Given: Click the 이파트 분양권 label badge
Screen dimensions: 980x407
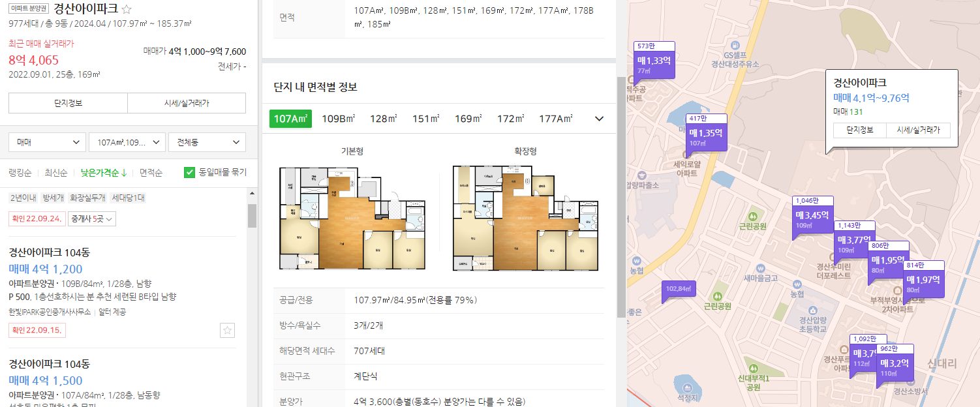Looking at the screenshot, I should [x=29, y=9].
